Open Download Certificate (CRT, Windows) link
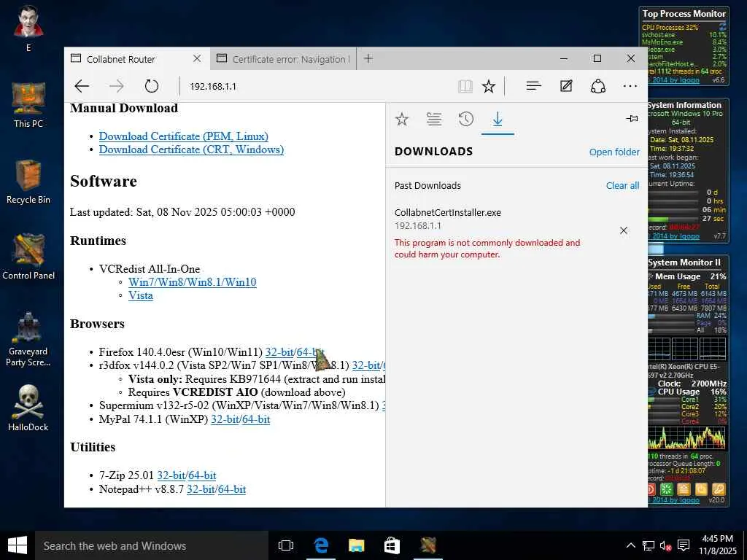 click(191, 149)
